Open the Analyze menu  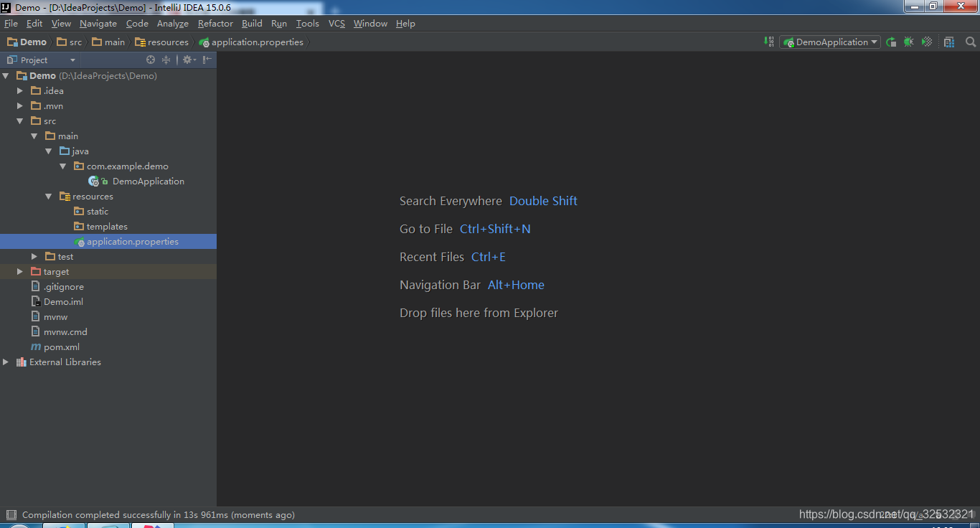point(172,23)
